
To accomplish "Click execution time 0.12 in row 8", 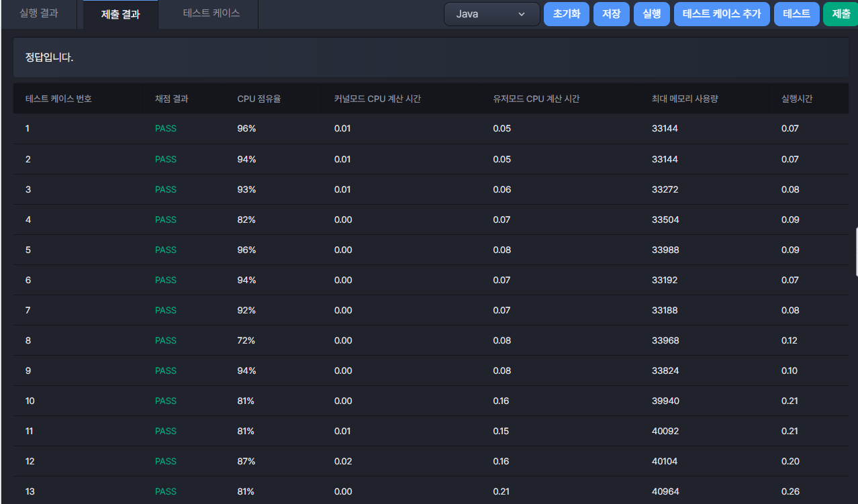I will [x=790, y=340].
